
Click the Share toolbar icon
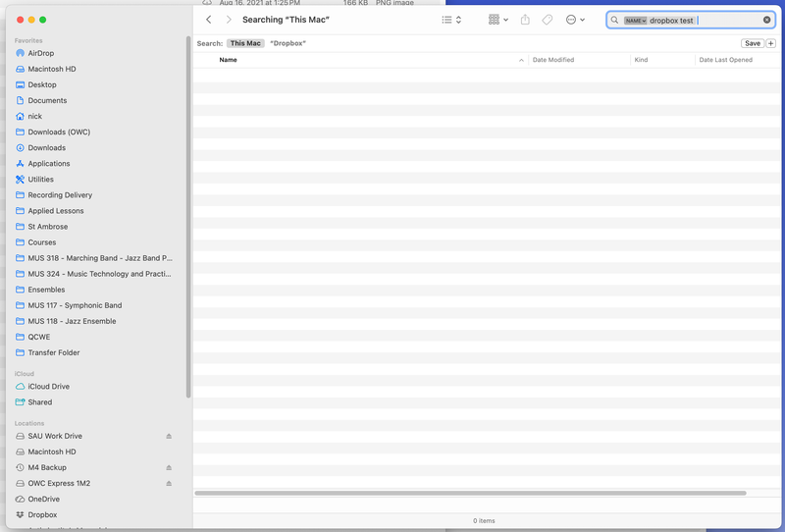click(x=525, y=20)
